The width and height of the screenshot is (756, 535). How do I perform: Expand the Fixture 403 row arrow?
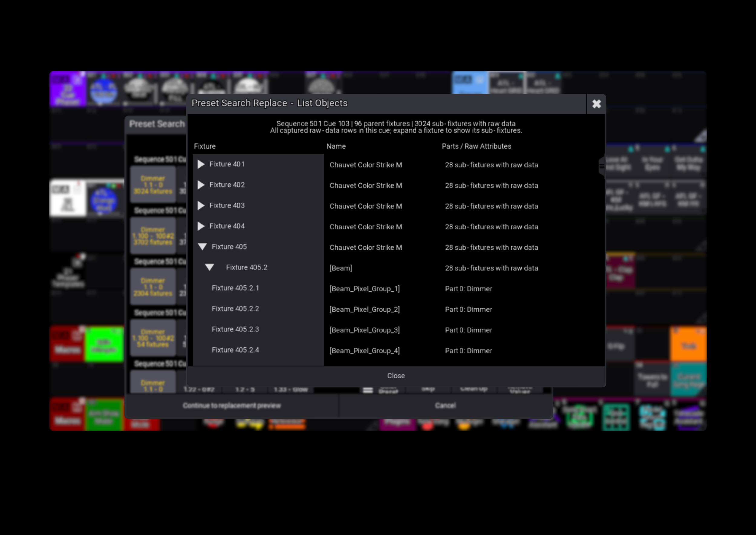(x=201, y=205)
